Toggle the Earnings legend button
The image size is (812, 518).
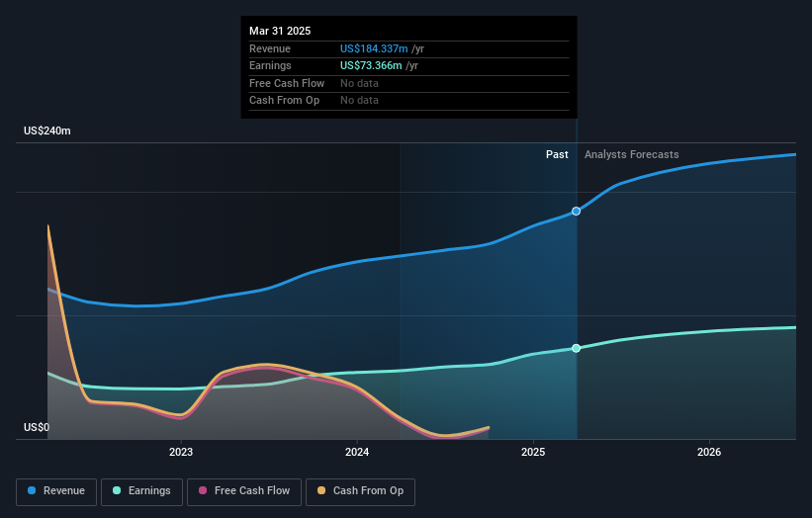coord(141,491)
